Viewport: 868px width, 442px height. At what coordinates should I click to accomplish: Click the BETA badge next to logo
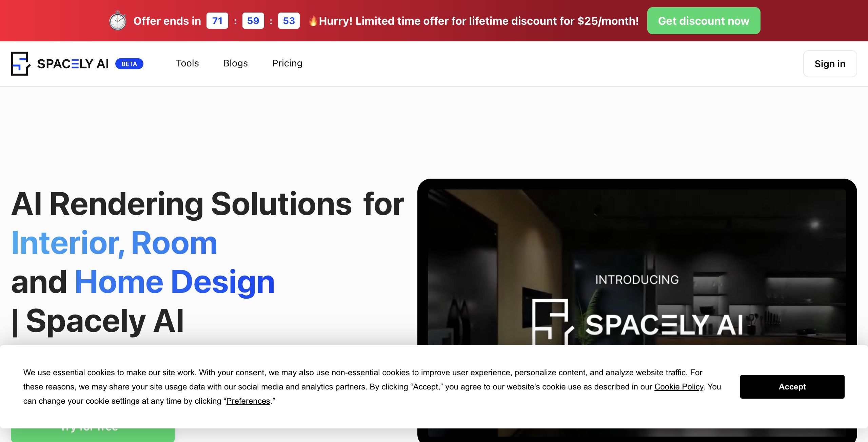(x=129, y=64)
